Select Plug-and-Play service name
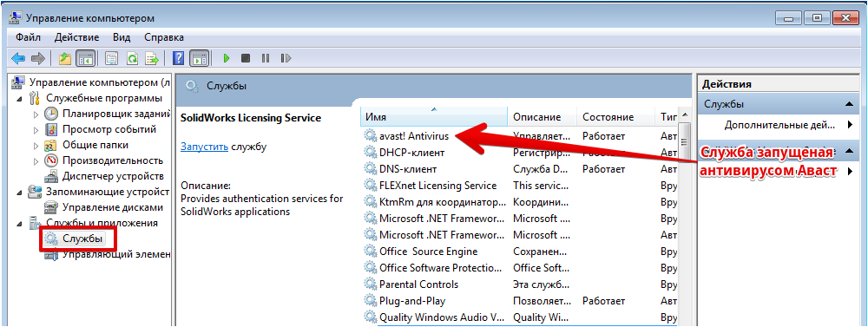 (412, 301)
